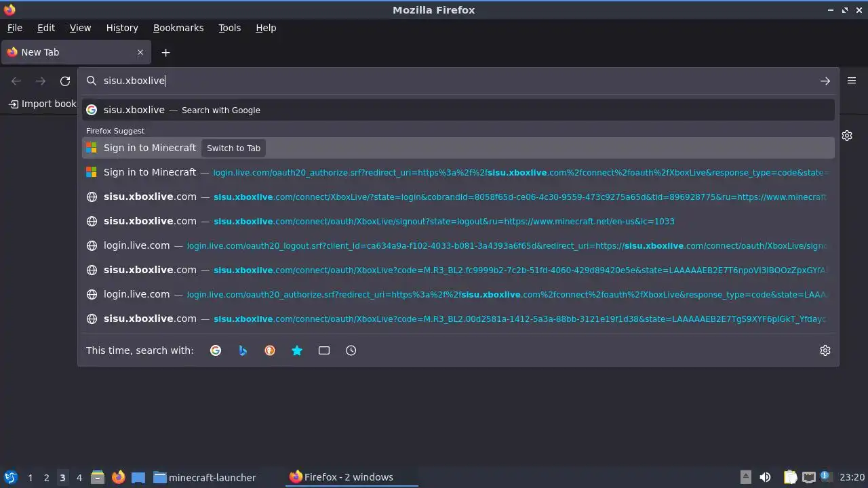Switch to virtual desktop 2

coord(46,477)
